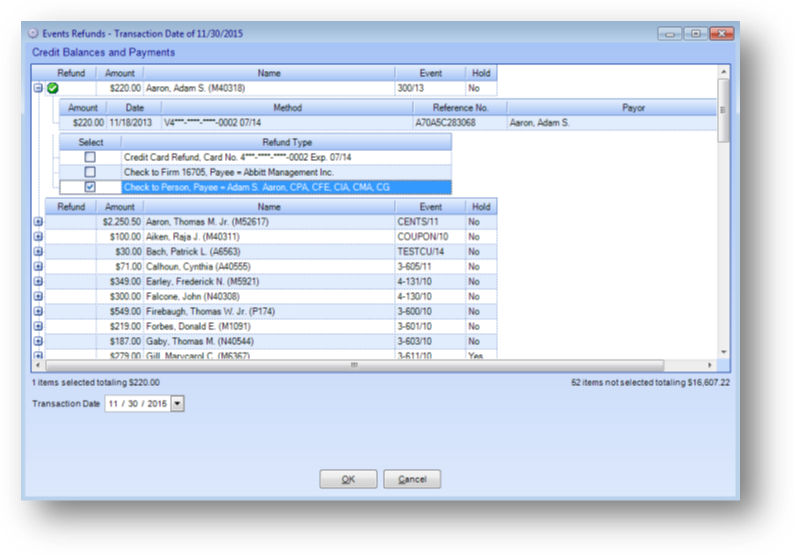This screenshot has height=554, width=795.
Task: Click the 3-600/10 event cell
Action: coord(430,312)
